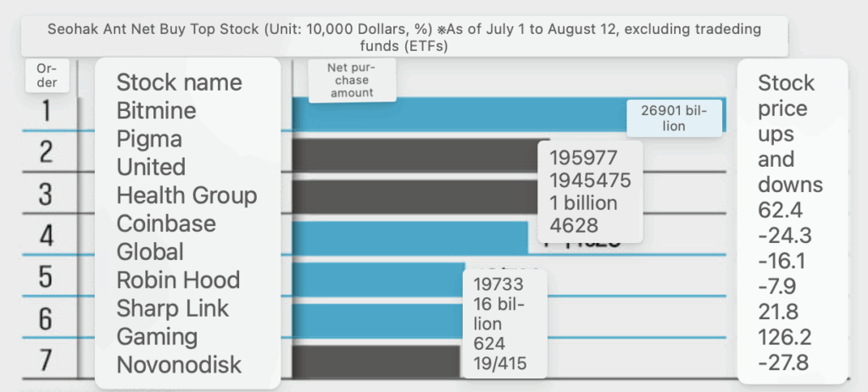
Task: Open the Stock name list panel
Action: (187, 223)
